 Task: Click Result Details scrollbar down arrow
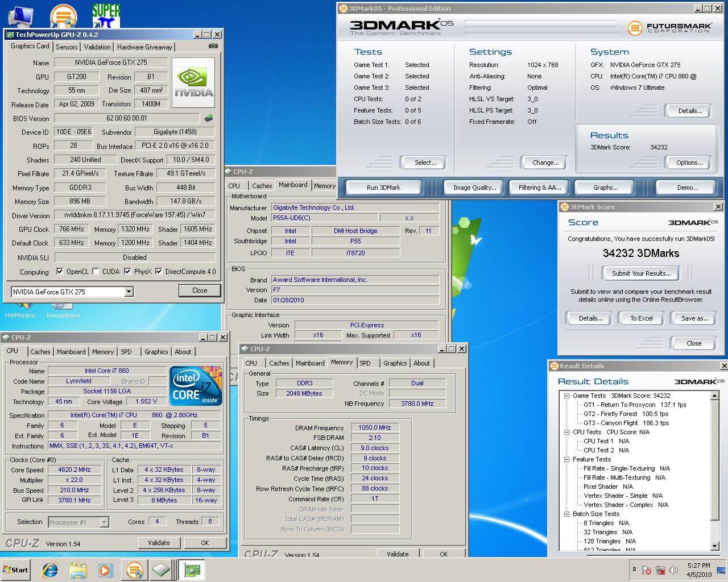[715, 546]
